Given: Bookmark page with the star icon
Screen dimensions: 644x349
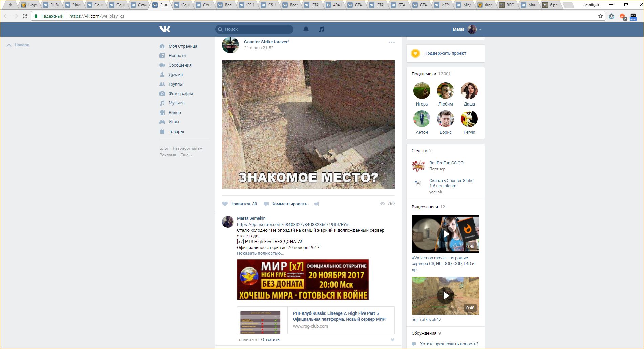Looking at the screenshot, I should pyautogui.click(x=601, y=16).
